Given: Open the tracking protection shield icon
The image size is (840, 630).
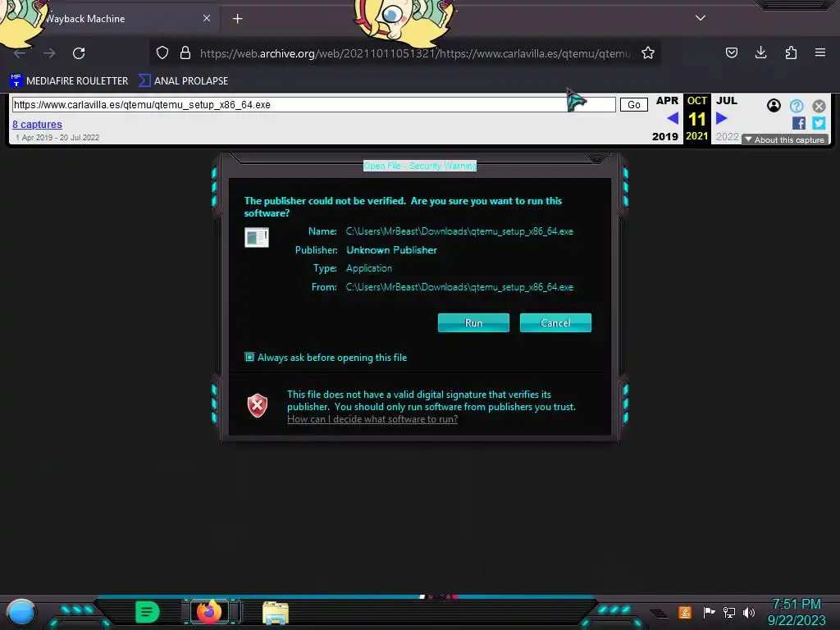Looking at the screenshot, I should 162,52.
